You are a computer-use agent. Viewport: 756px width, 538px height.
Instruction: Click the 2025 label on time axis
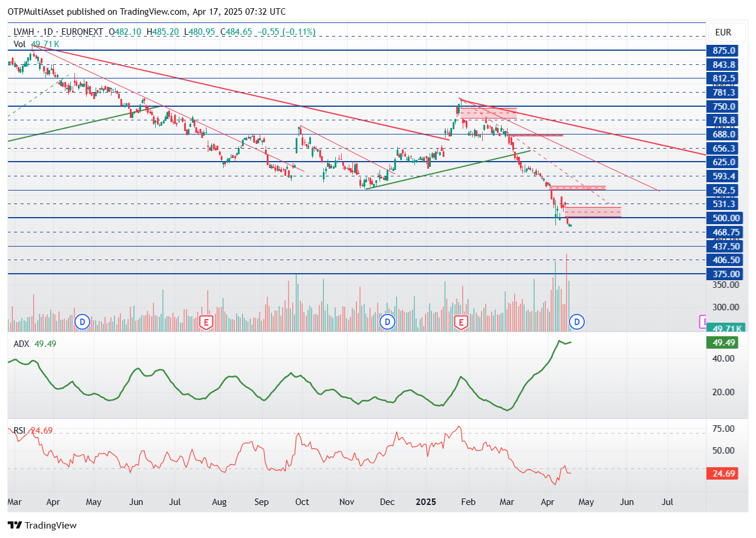pos(426,502)
